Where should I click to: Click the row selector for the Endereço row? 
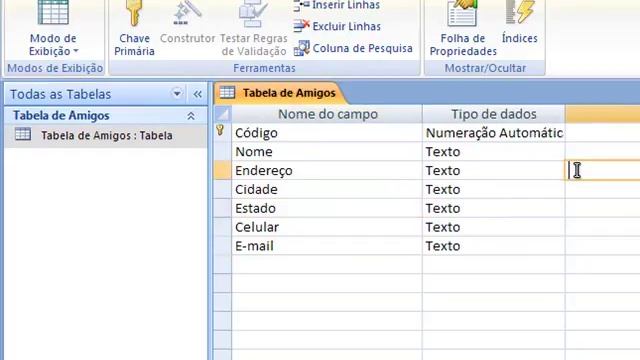pos(222,170)
